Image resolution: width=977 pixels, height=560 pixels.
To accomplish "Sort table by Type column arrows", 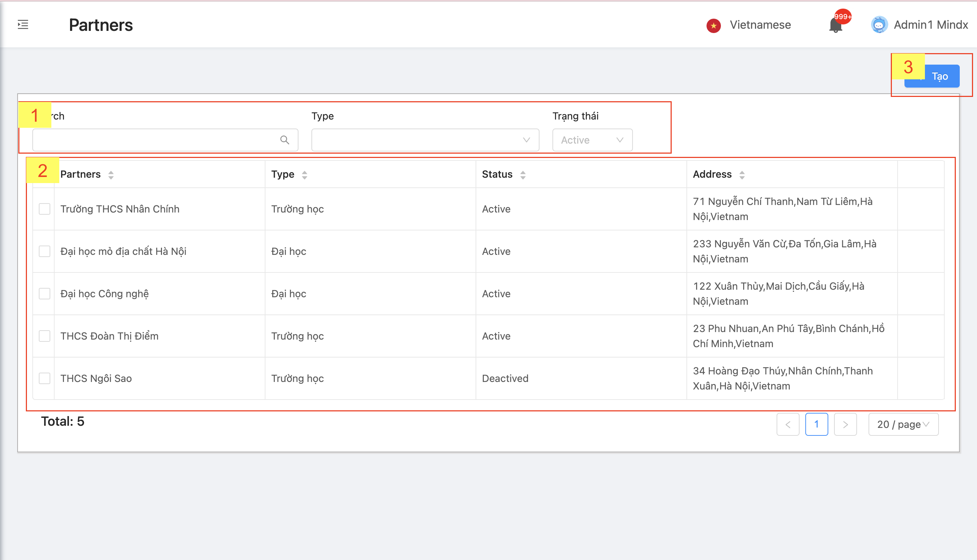I will pyautogui.click(x=304, y=175).
